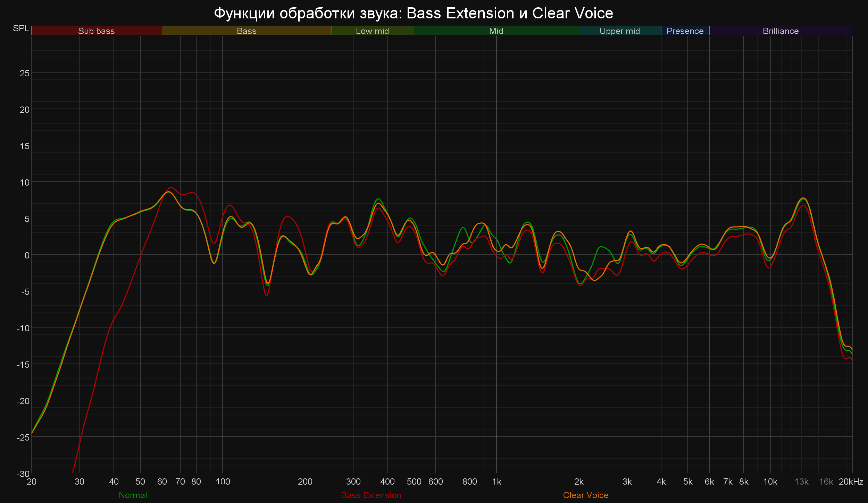Click the Presence band header
Viewport: 868px width, 503px height.
685,31
